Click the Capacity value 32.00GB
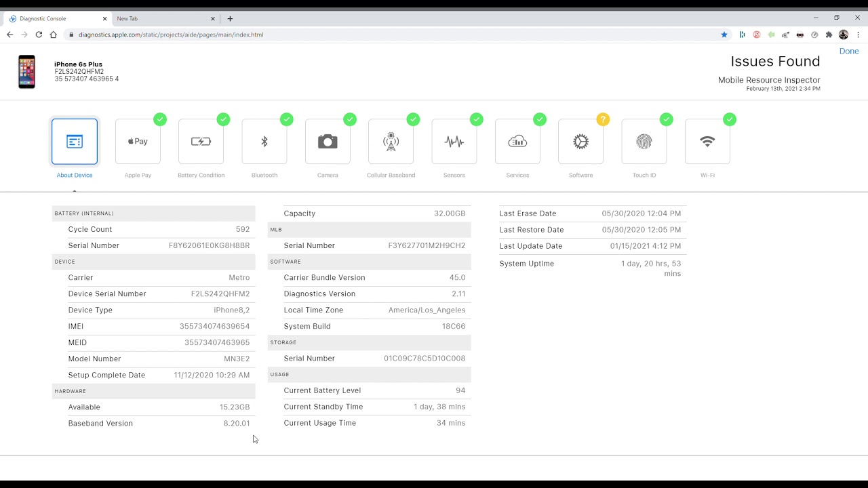The image size is (868, 488). click(450, 213)
